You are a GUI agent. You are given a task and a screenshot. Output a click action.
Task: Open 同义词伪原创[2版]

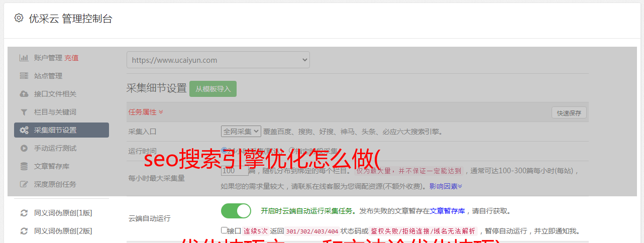63,231
